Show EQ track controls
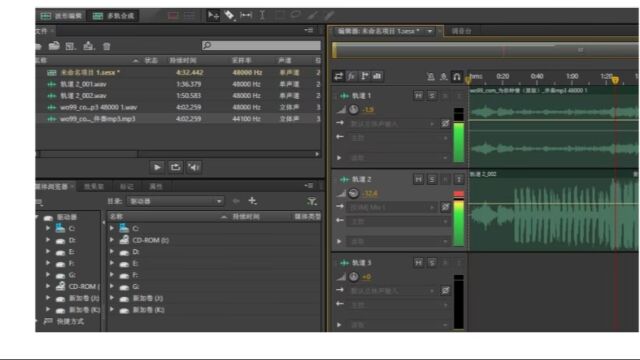The image size is (640, 360). [x=378, y=76]
